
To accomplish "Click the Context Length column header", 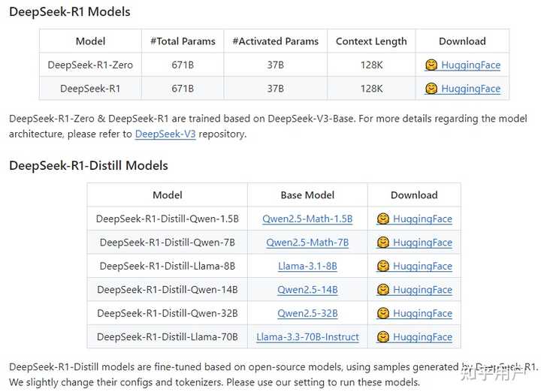I will coord(371,41).
